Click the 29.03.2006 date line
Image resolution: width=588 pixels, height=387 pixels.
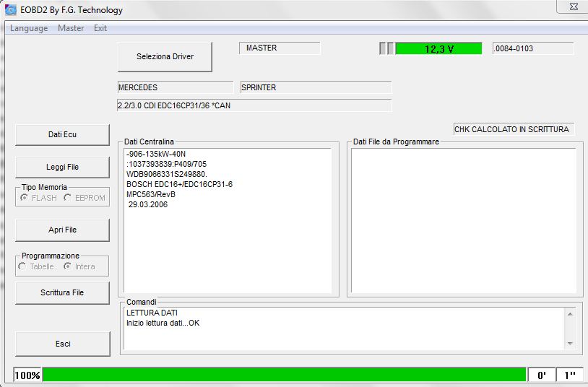[148, 205]
